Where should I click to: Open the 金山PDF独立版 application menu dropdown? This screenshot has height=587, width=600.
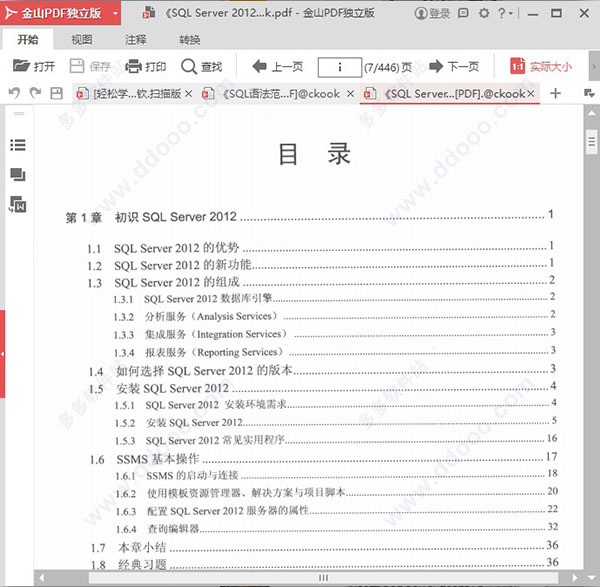pos(115,13)
